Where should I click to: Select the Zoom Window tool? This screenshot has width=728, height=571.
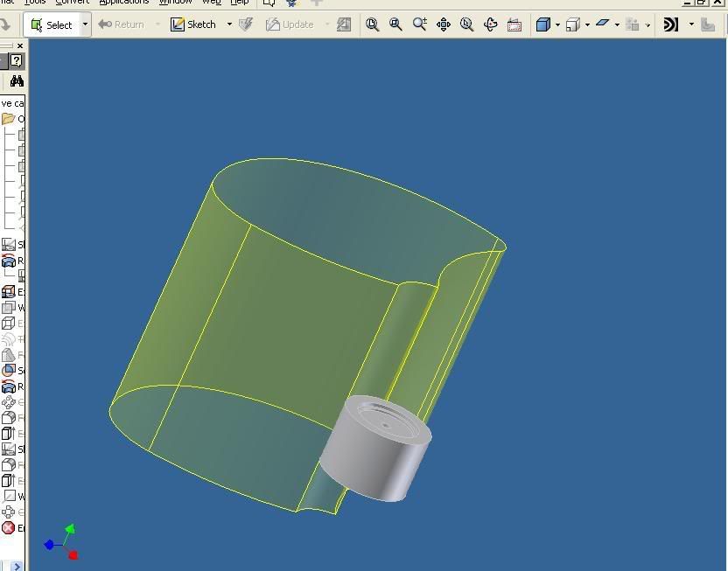click(x=395, y=24)
